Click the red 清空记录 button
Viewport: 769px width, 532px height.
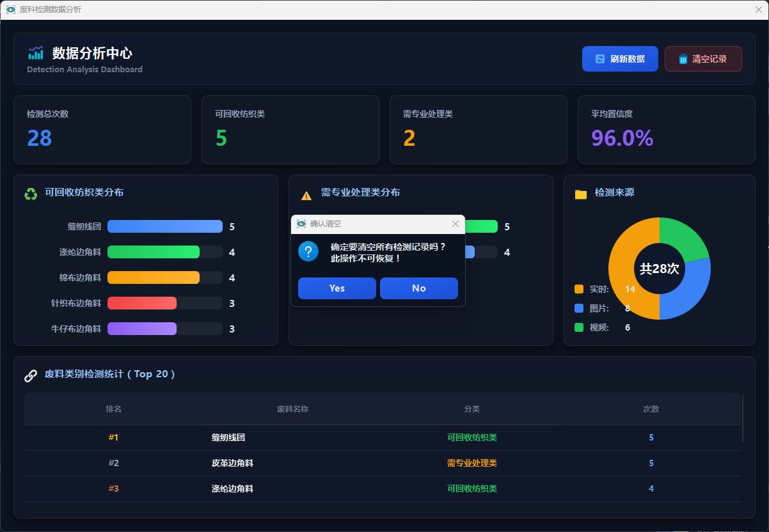click(x=703, y=59)
